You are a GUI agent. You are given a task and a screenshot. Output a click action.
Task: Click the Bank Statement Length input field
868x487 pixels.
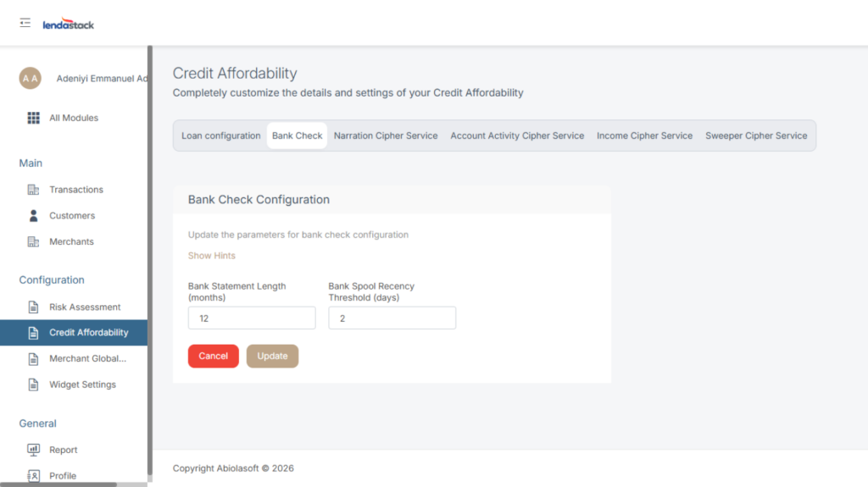pos(252,318)
